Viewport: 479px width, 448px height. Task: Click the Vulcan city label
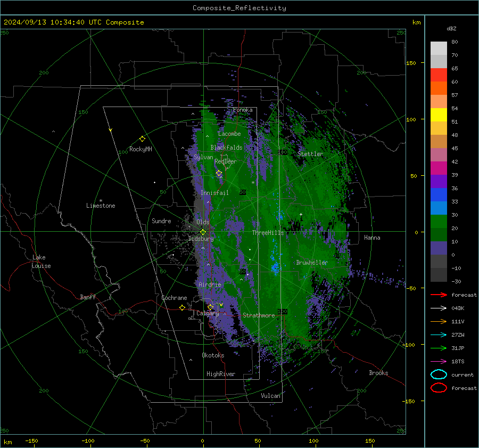270,396
